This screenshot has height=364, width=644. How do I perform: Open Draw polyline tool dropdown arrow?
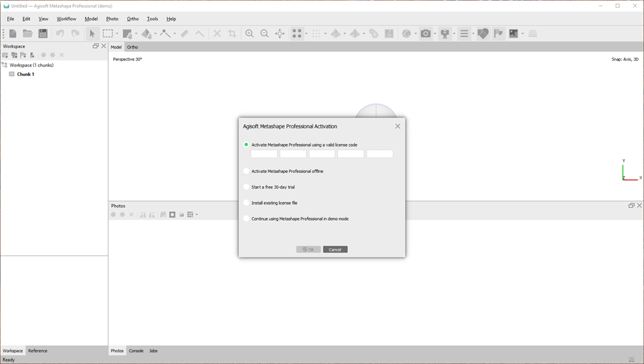175,34
